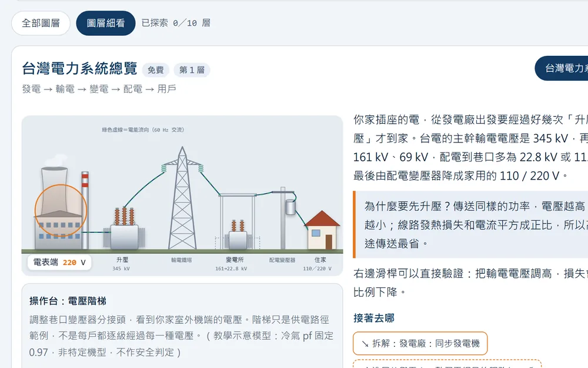Click the 變電所 161→22.8 kV label

[x=231, y=264]
